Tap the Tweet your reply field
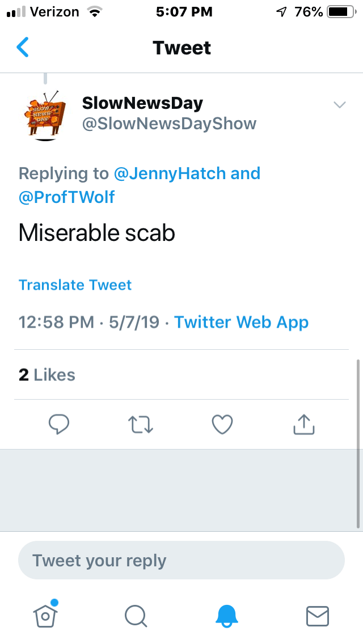 181,561
